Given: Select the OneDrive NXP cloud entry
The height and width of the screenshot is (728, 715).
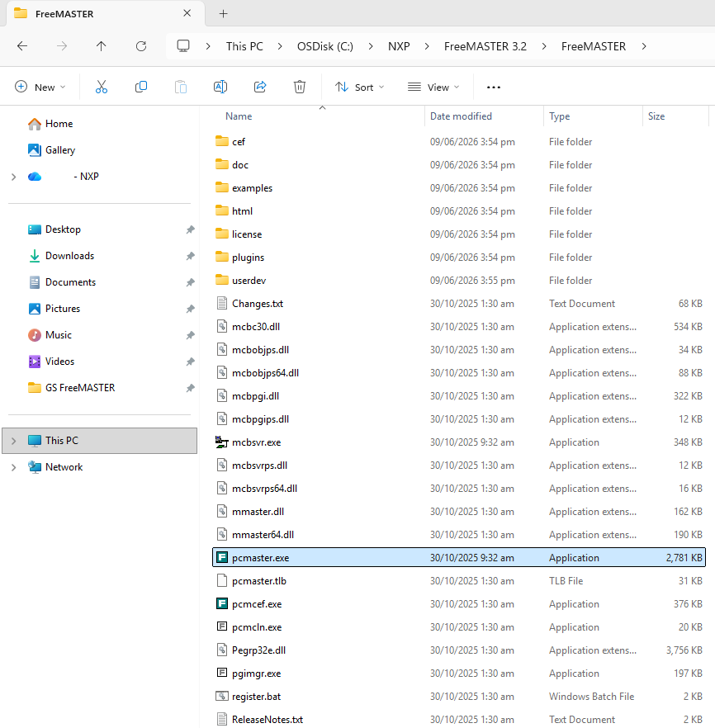Looking at the screenshot, I should 63,177.
